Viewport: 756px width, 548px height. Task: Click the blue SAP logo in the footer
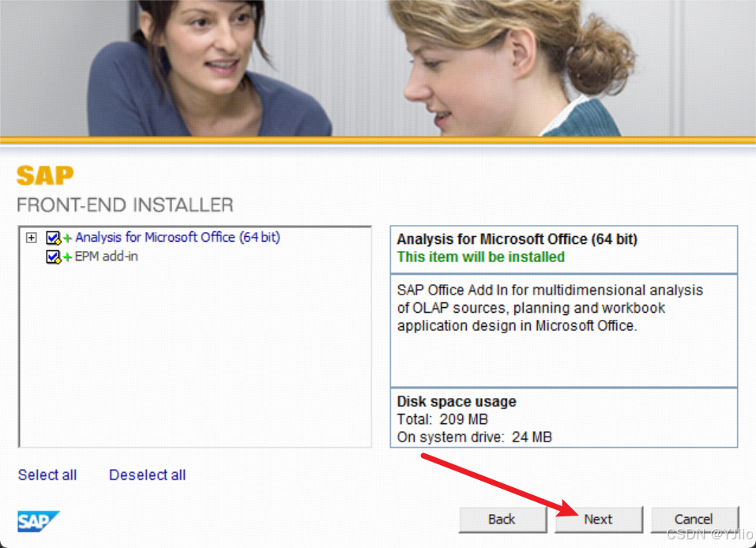tap(38, 521)
